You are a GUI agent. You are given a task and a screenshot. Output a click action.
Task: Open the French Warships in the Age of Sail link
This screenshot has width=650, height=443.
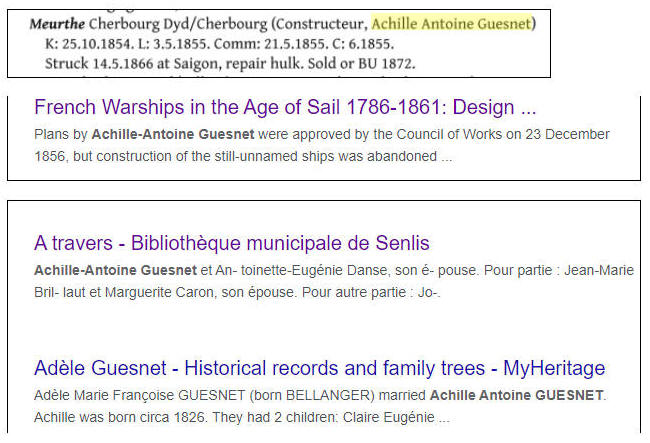284,107
